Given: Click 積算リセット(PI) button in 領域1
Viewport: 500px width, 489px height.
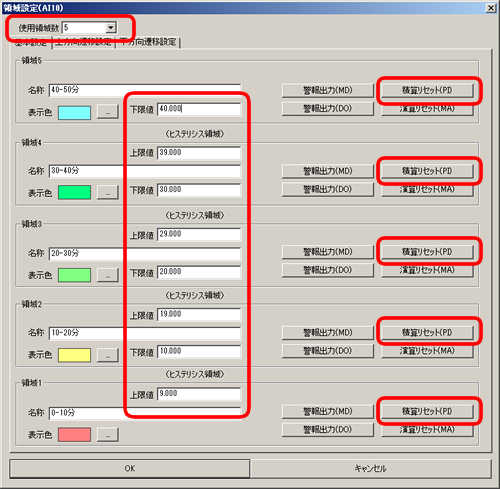Looking at the screenshot, I should pyautogui.click(x=427, y=411).
